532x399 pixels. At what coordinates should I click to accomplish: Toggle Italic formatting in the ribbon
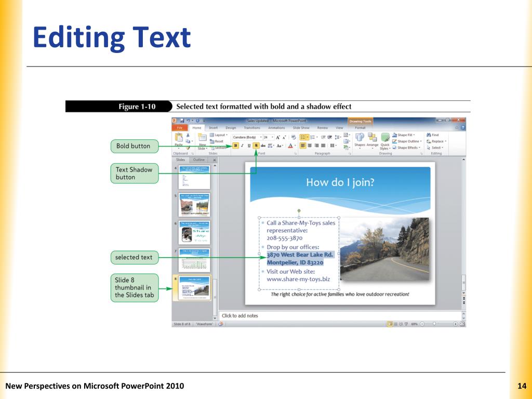(242, 145)
